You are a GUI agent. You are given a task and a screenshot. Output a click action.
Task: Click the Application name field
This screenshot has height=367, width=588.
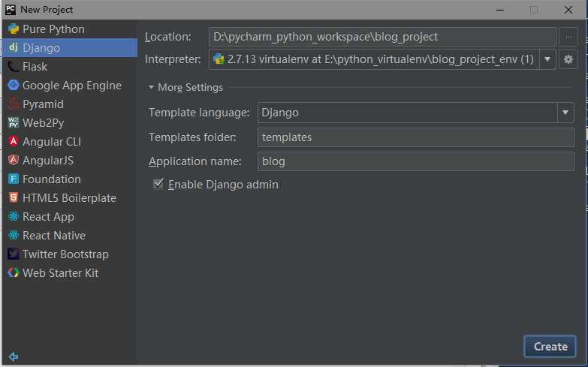(x=415, y=161)
